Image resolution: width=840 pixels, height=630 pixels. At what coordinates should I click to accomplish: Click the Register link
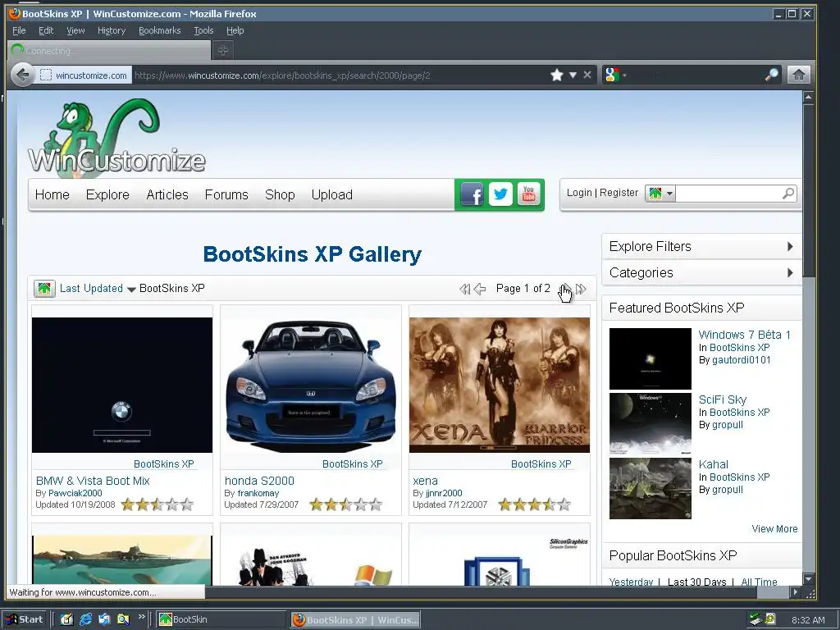pyautogui.click(x=619, y=193)
